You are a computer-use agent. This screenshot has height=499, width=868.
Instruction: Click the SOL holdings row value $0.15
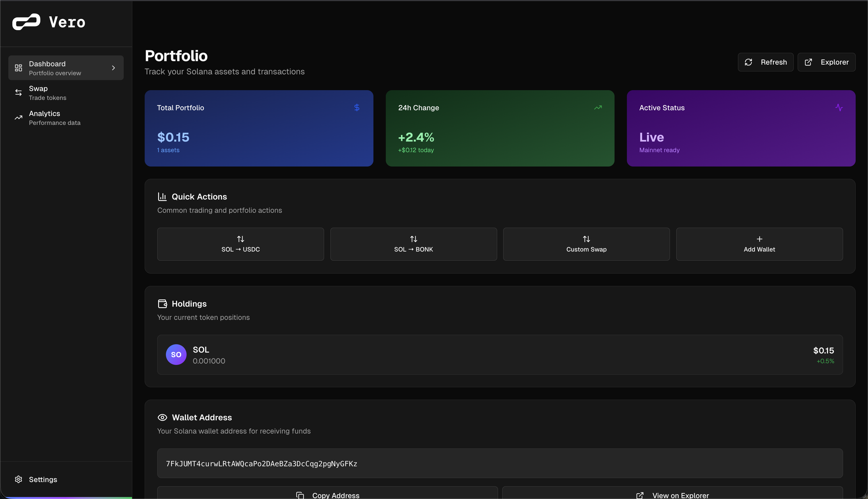824,350
